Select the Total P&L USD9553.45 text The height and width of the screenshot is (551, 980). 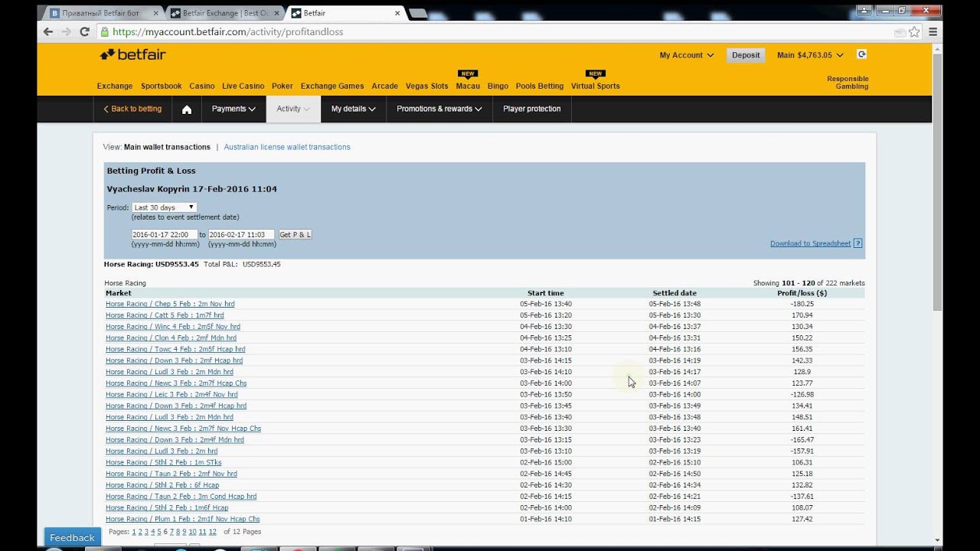tap(242, 264)
